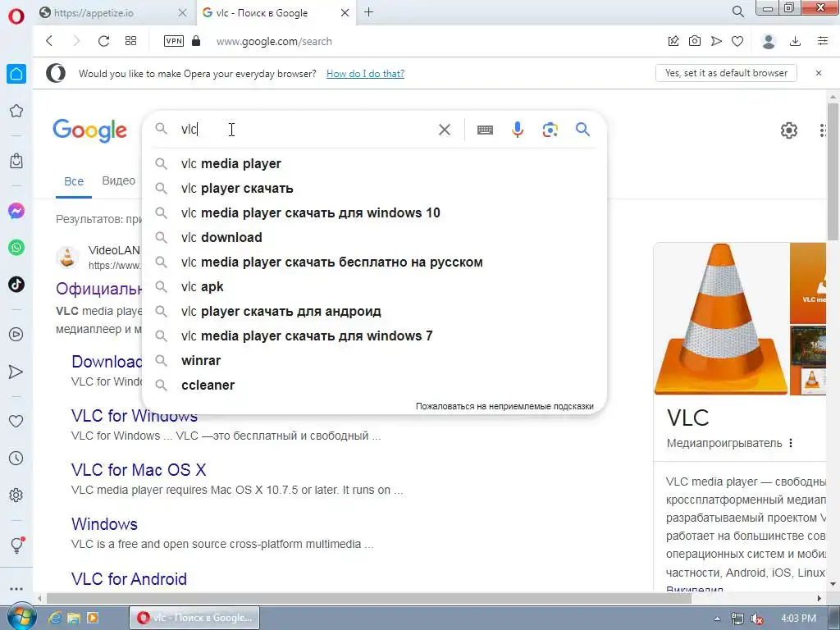This screenshot has height=630, width=840.
Task: Open the downloads toolbar icon
Action: pyautogui.click(x=796, y=41)
